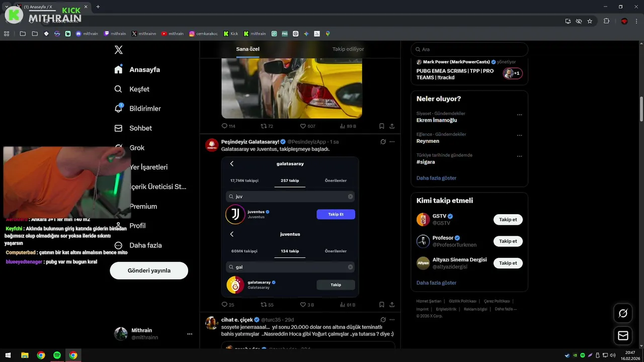The width and height of the screenshot is (644, 362).
Task: Open the Ekrem İmamoğlu trending topic
Action: pos(437,120)
